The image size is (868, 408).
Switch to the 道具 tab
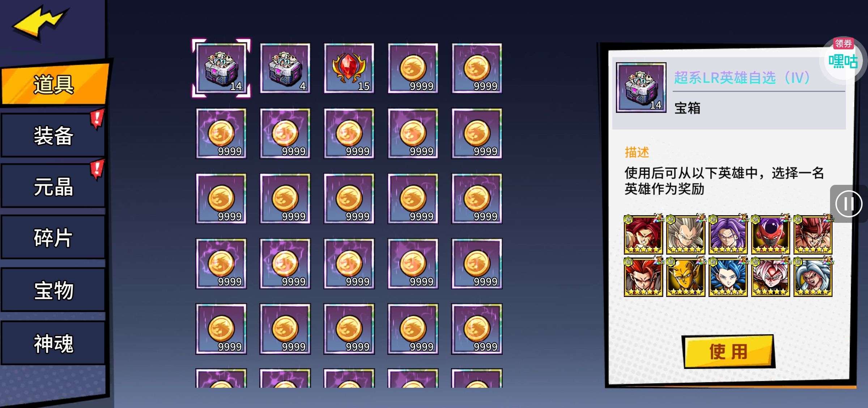click(x=54, y=85)
